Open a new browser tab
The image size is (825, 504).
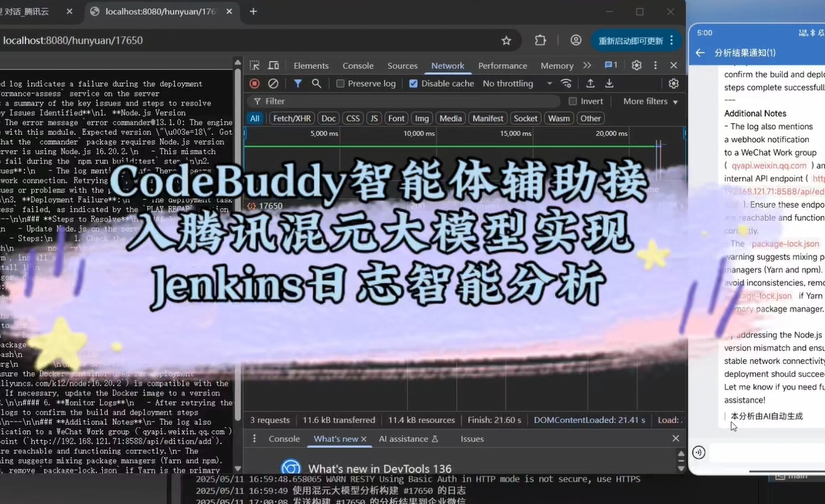coord(253,12)
